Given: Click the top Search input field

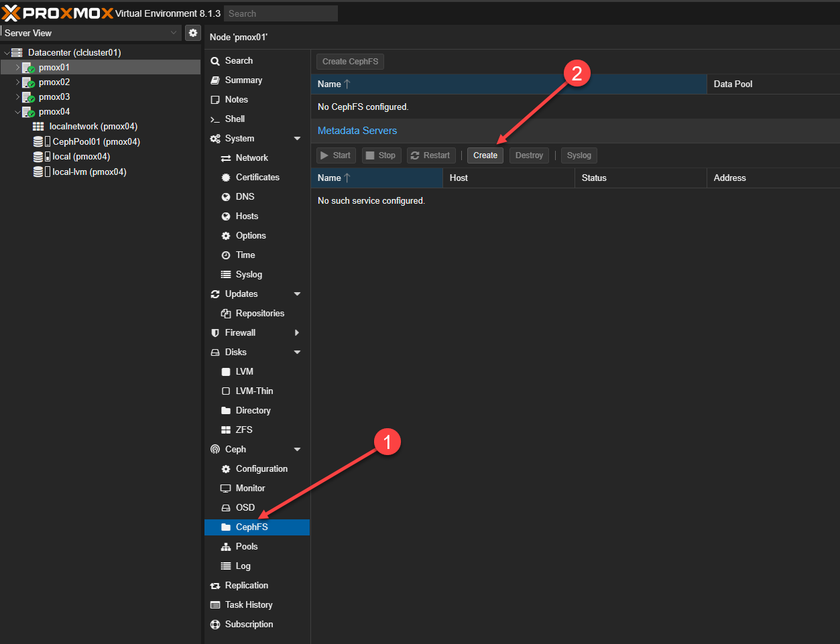Looking at the screenshot, I should pos(280,13).
